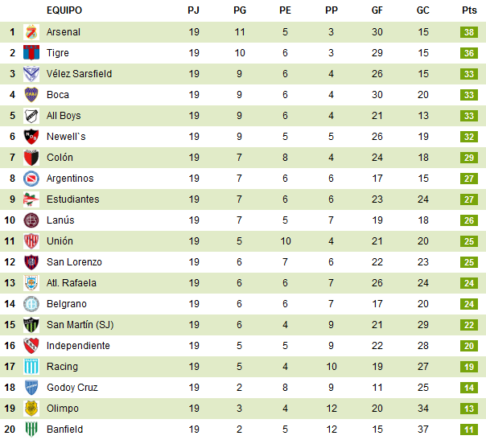Click the Pts column header
This screenshot has height=448, width=486.
click(x=469, y=10)
